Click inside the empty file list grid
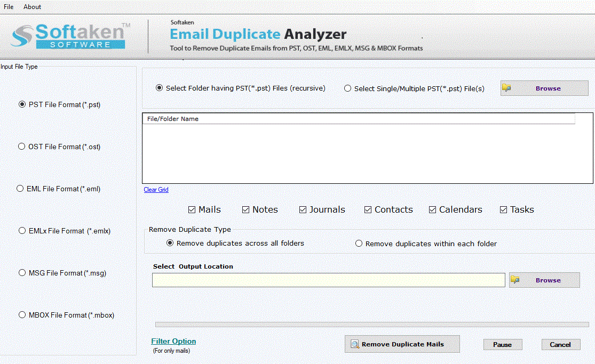This screenshot has height=364, width=595. (367, 153)
